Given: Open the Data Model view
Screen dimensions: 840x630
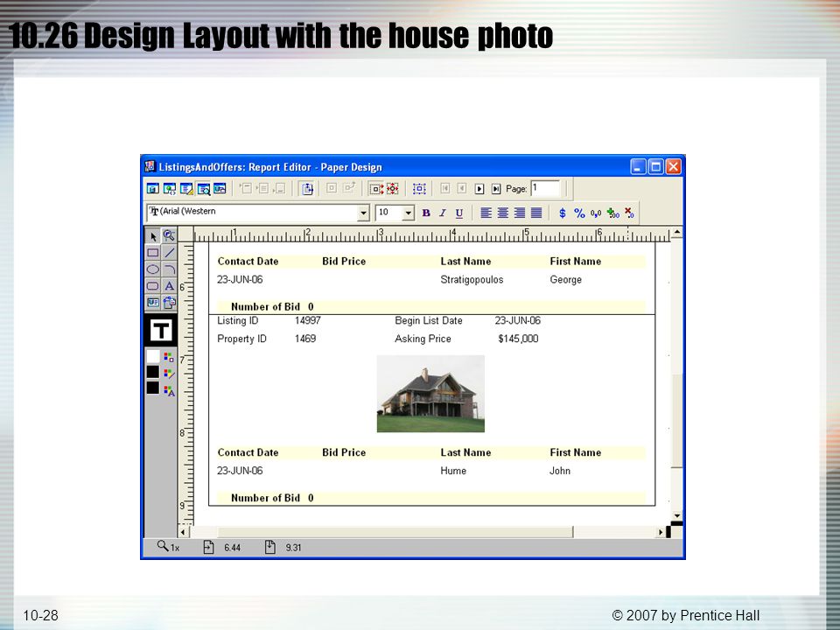Looking at the screenshot, I should pos(153,189).
